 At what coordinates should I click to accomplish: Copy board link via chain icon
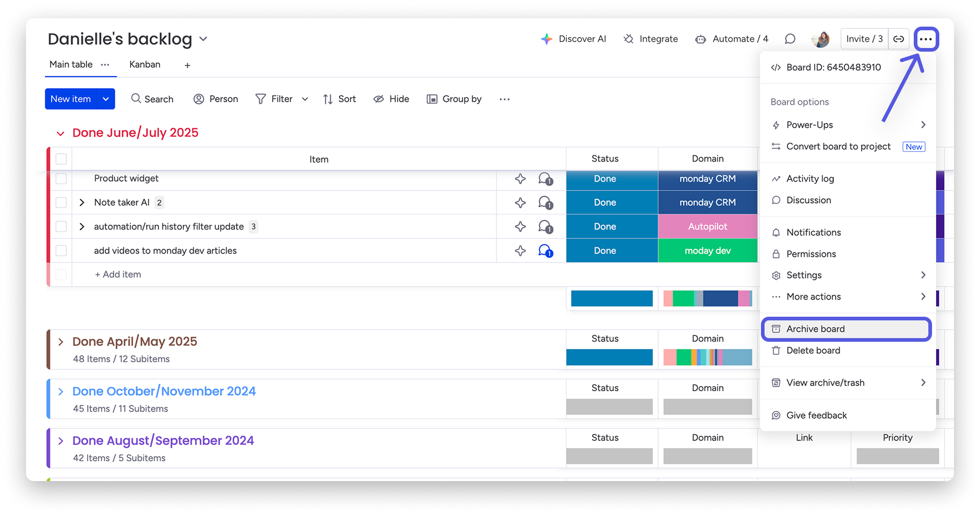[x=899, y=39]
